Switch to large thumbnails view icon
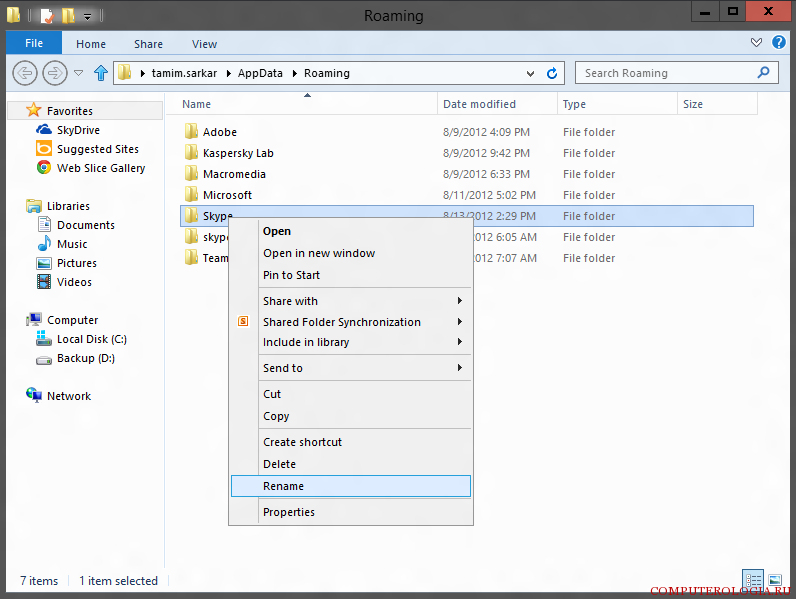 (775, 580)
